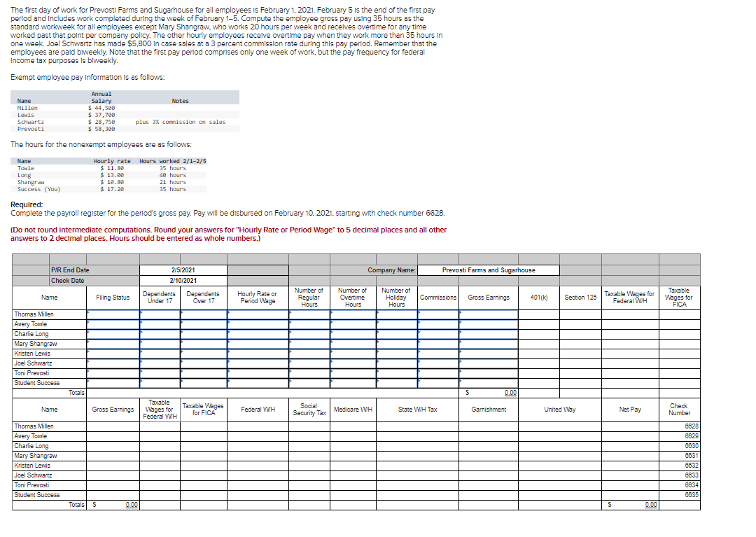Click lower table Federal W/H cell for Thomas Millen

point(258,426)
